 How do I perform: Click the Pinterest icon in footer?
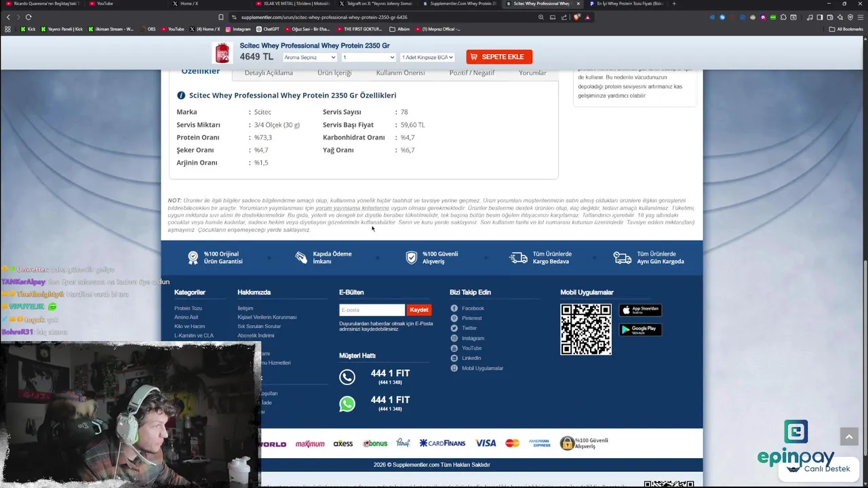(x=454, y=318)
